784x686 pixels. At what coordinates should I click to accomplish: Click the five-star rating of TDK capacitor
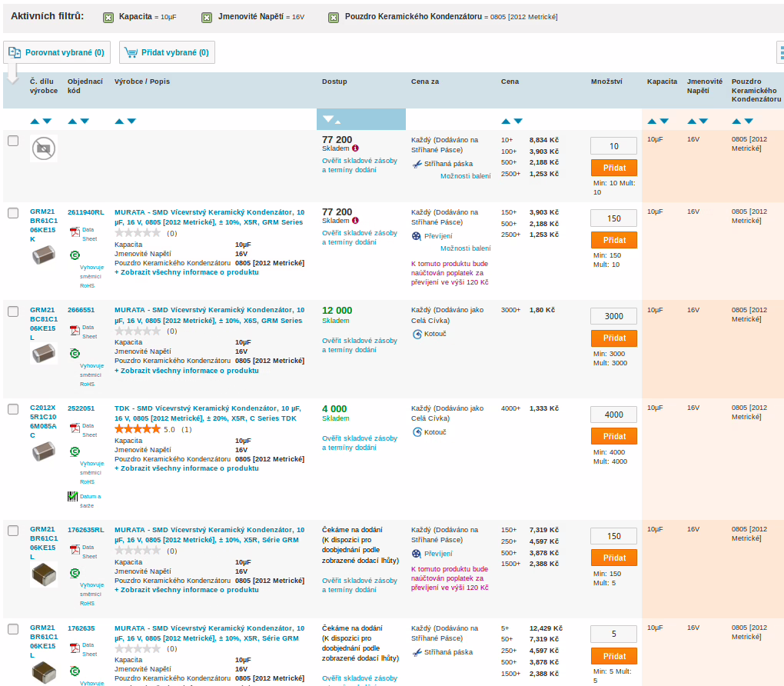[x=138, y=429]
